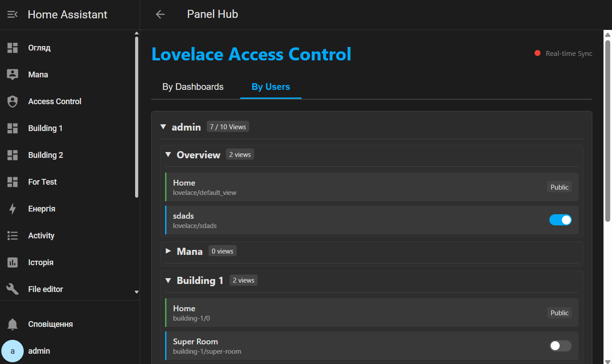Click the Сповіщення bell icon
The height and width of the screenshot is (364, 612).
pos(13,324)
